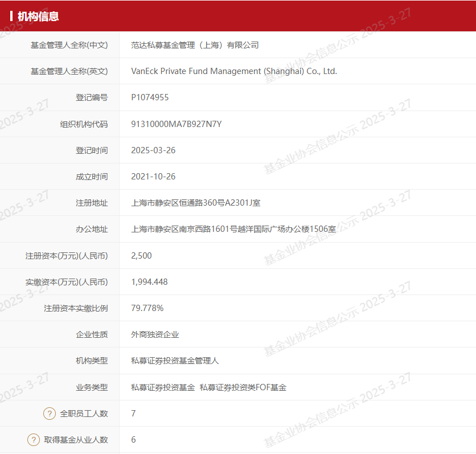Select the label 基金管理人全称(英文)
The height and width of the screenshot is (454, 476).
pos(69,71)
